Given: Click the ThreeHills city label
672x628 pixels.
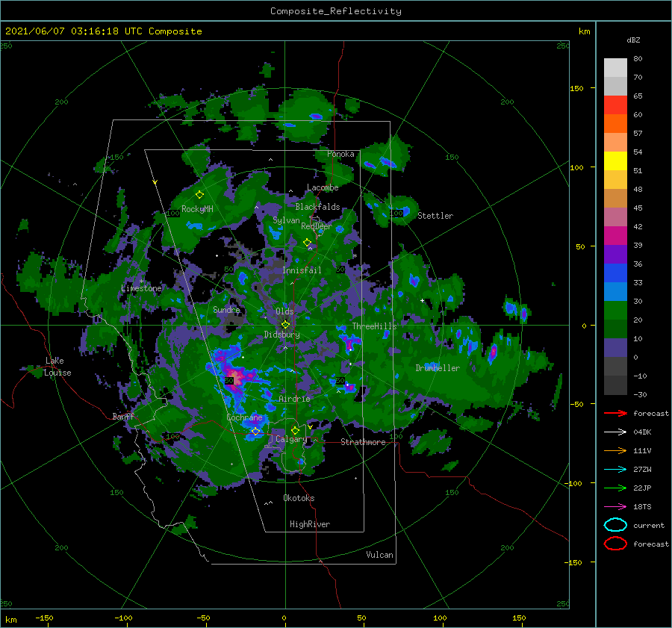Looking at the screenshot, I should click(x=375, y=326).
